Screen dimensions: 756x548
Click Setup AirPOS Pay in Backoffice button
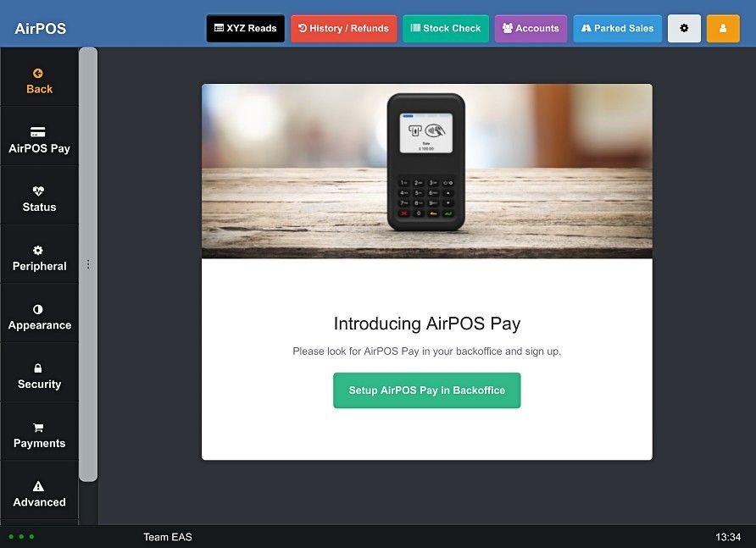tap(426, 390)
